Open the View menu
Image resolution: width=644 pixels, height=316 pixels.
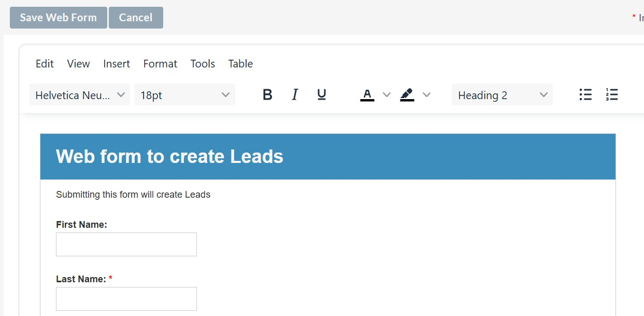point(78,63)
